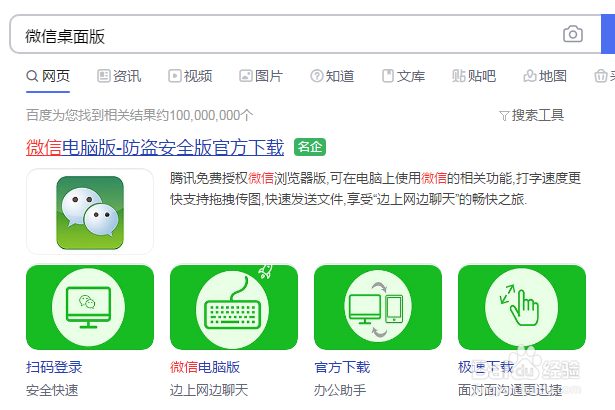Open 搜索工具 filter options
This screenshot has height=410, width=615.
[x=531, y=115]
